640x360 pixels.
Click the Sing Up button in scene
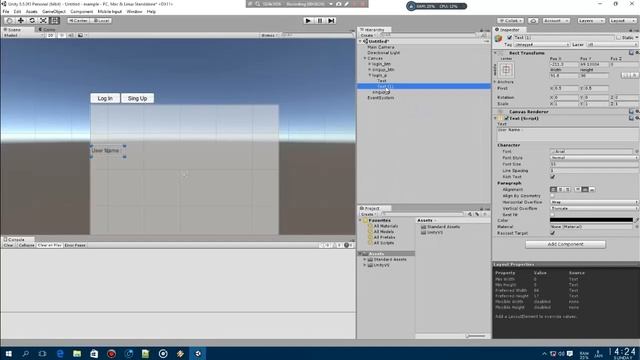point(137,98)
